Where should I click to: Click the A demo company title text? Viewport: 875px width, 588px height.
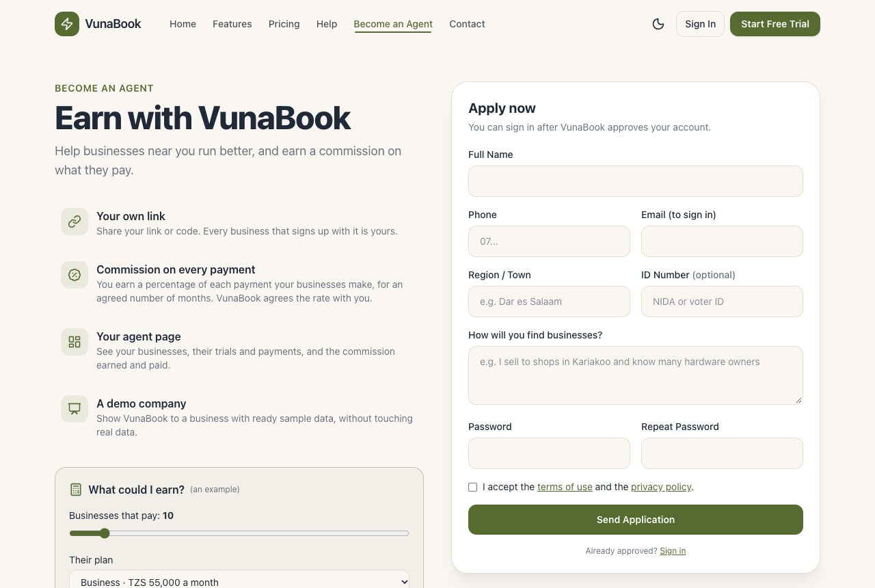(142, 403)
